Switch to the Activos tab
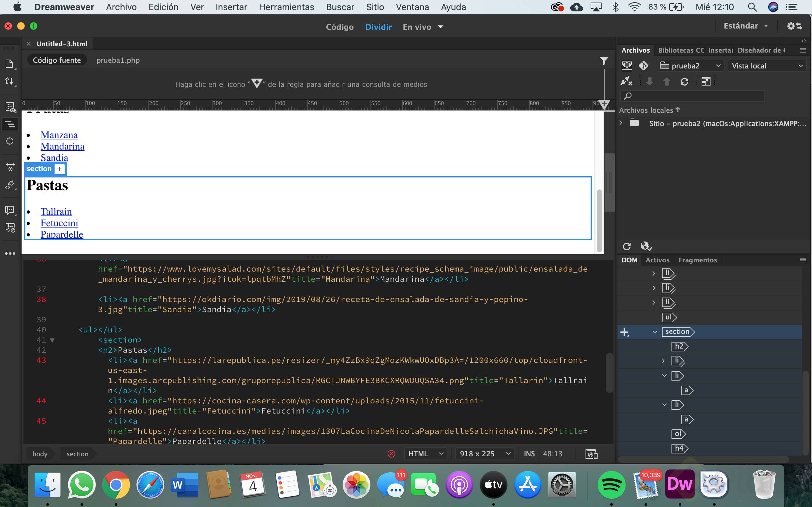This screenshot has height=507, width=812. 657,260
